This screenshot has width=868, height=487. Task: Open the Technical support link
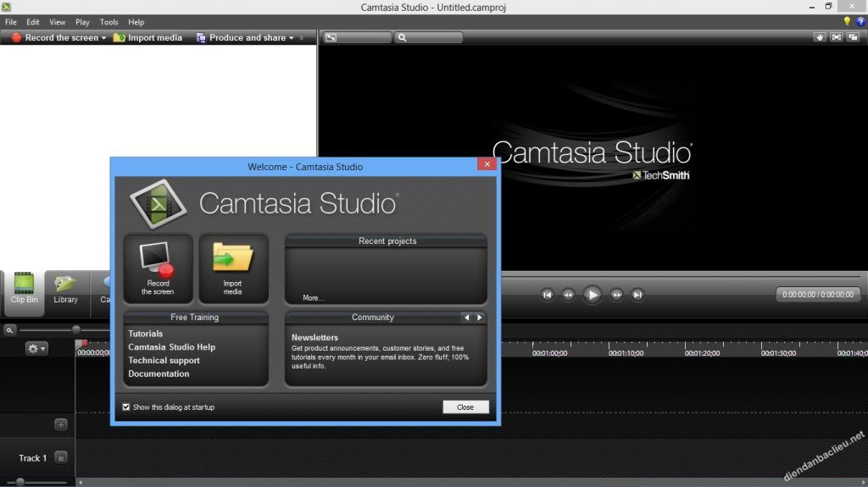pos(164,360)
